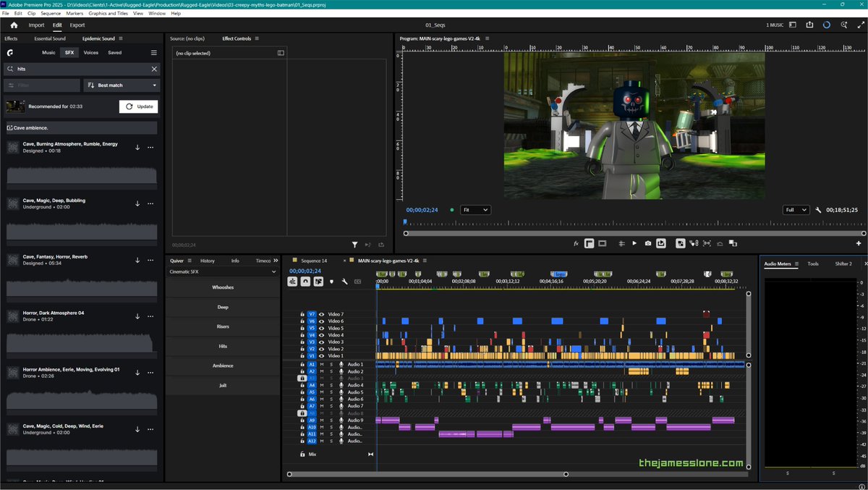The width and height of the screenshot is (868, 490).
Task: Click the timeline horizontal zoom scrollbar
Action: pyautogui.click(x=427, y=474)
